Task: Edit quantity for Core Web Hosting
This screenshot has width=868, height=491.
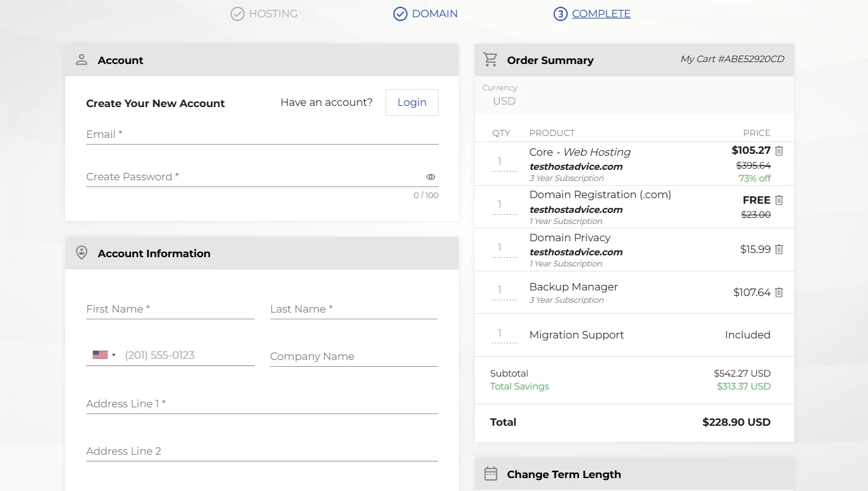Action: click(504, 162)
